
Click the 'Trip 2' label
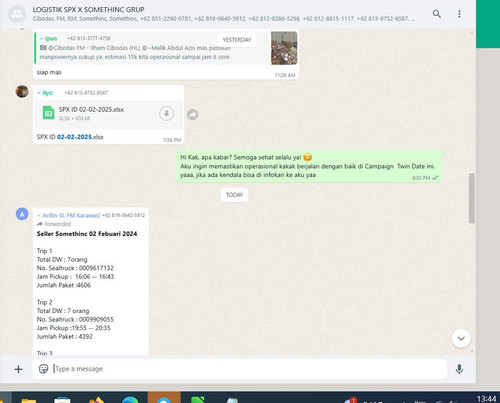45,302
